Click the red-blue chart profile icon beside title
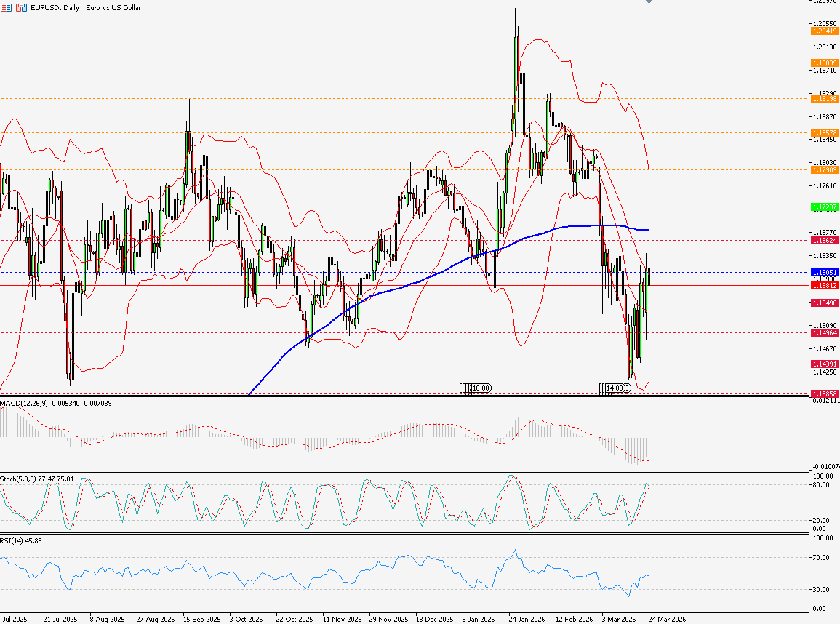 click(x=20, y=7)
